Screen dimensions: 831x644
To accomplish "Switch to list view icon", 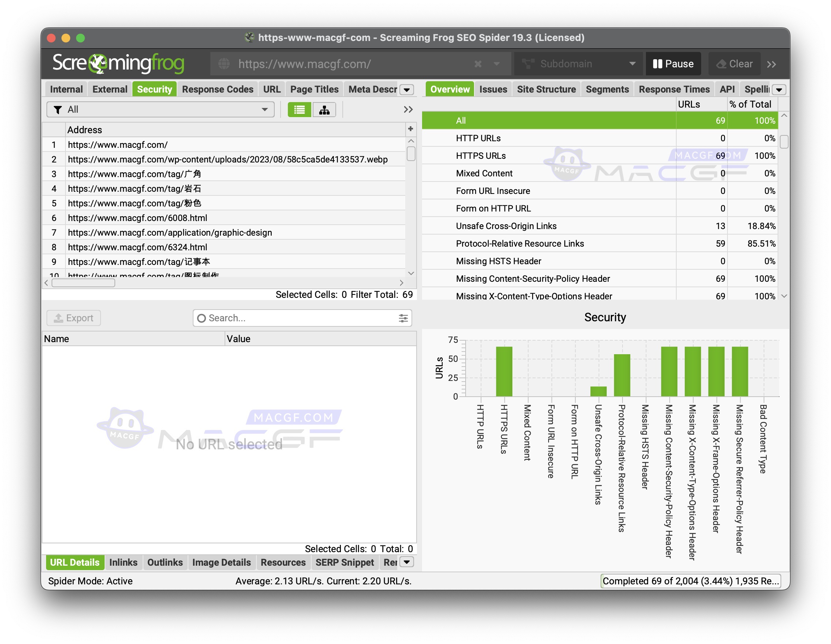I will [x=299, y=110].
